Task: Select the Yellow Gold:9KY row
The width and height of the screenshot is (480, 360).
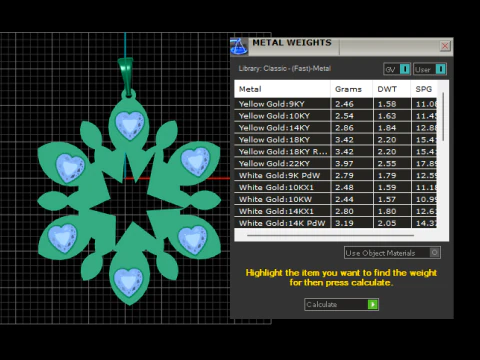Action: tap(336, 104)
